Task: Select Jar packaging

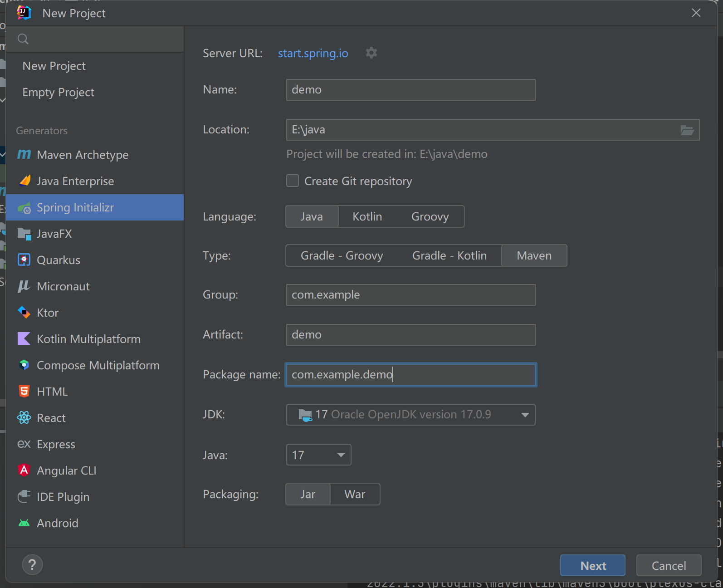Action: pos(308,494)
